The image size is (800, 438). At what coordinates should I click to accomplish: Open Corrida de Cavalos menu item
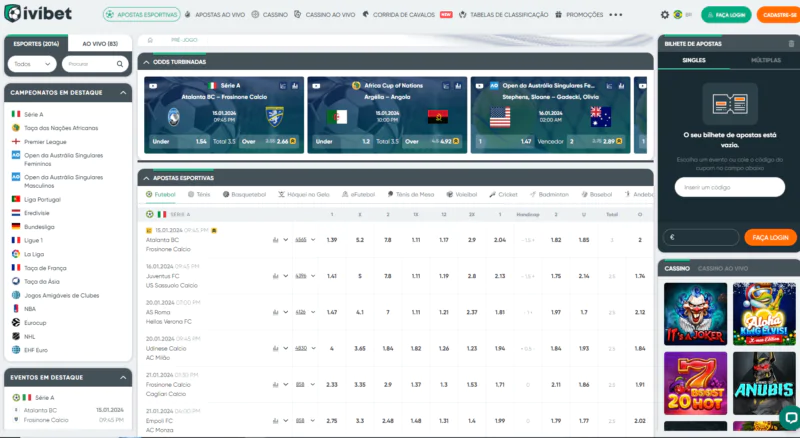pyautogui.click(x=408, y=15)
